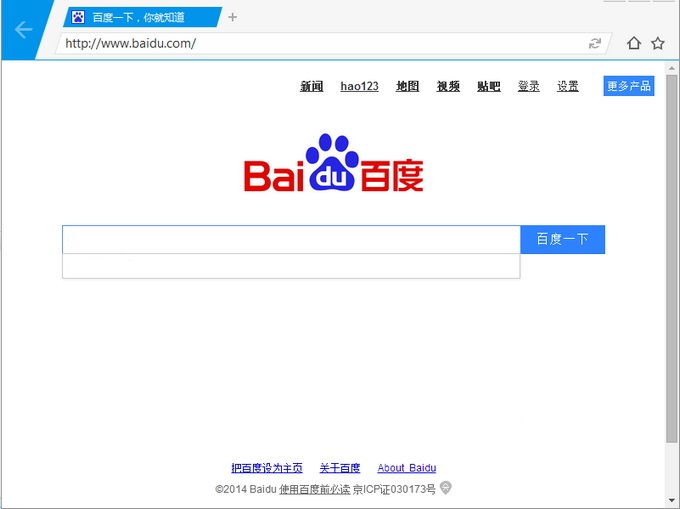Click the vertical scrollbar thumb
Image resolution: width=680 pixels, height=509 pixels.
[x=671, y=259]
